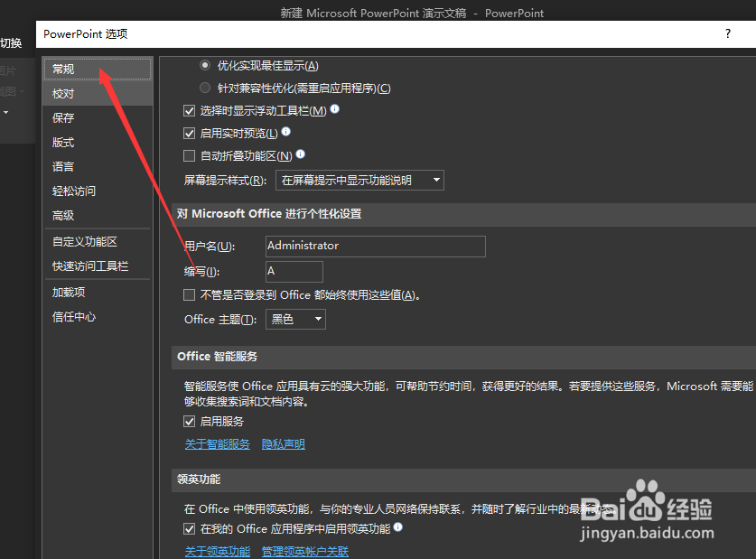The height and width of the screenshot is (559, 756).
Task: Click the 缩写 initials input field
Action: (294, 271)
